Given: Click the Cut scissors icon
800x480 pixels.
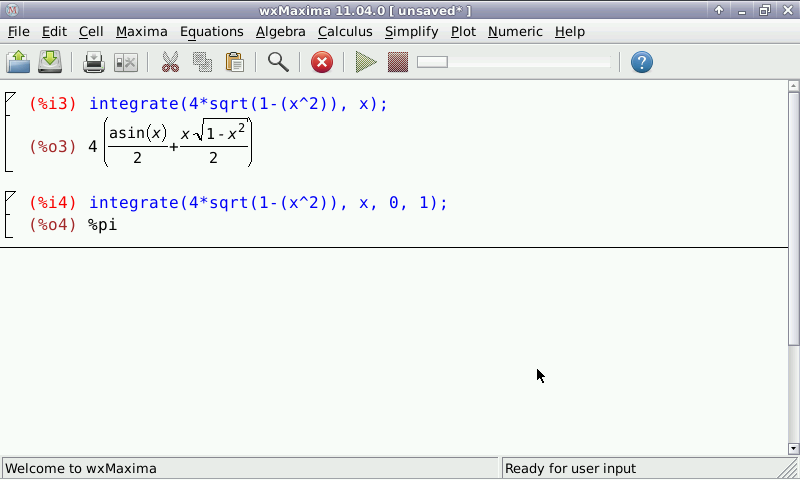Looking at the screenshot, I should 170,63.
